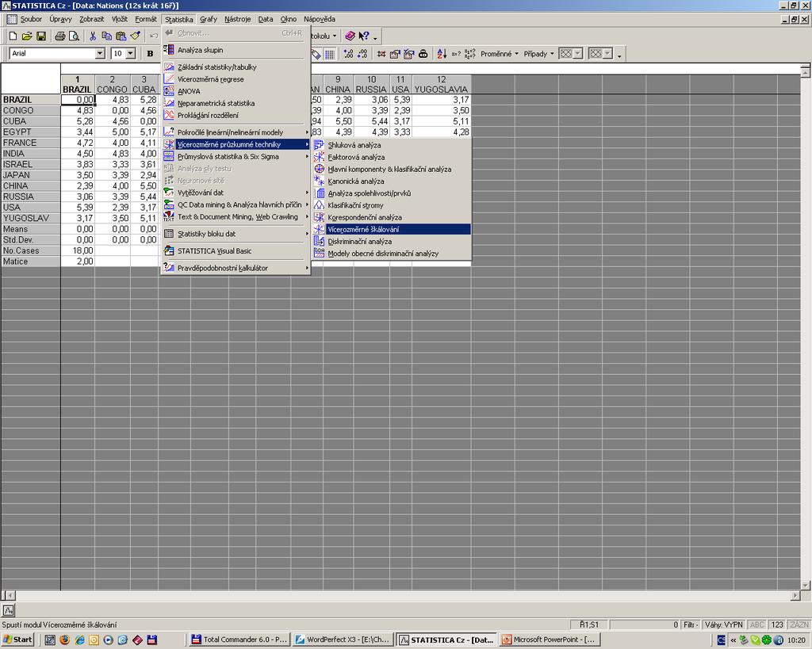
Task: Click the Faktorová analýza menu icon
Action: (x=319, y=157)
